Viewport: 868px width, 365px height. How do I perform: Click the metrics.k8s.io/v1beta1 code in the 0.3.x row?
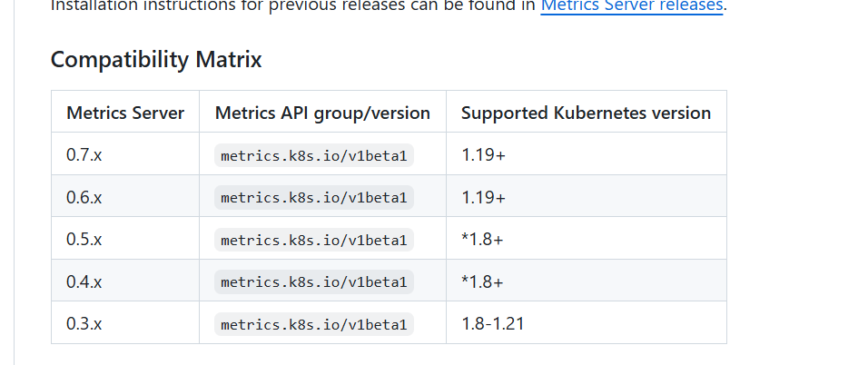point(314,324)
